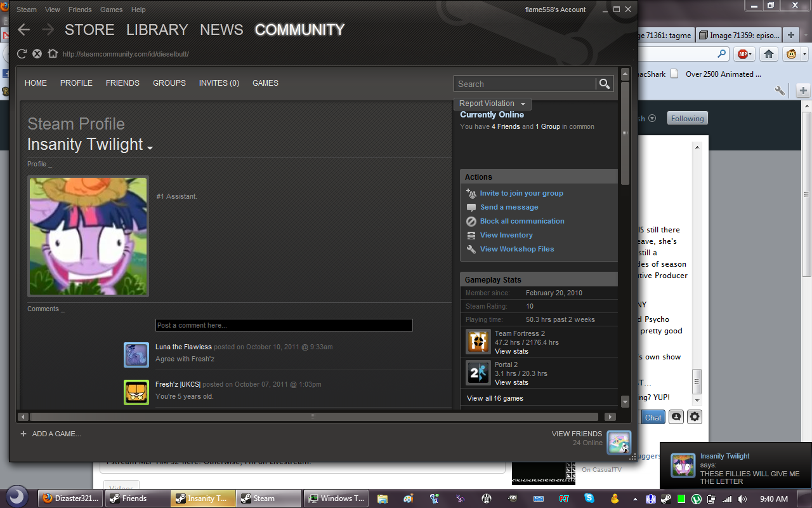Click Luna the Flawless commenter avatar

(x=136, y=355)
